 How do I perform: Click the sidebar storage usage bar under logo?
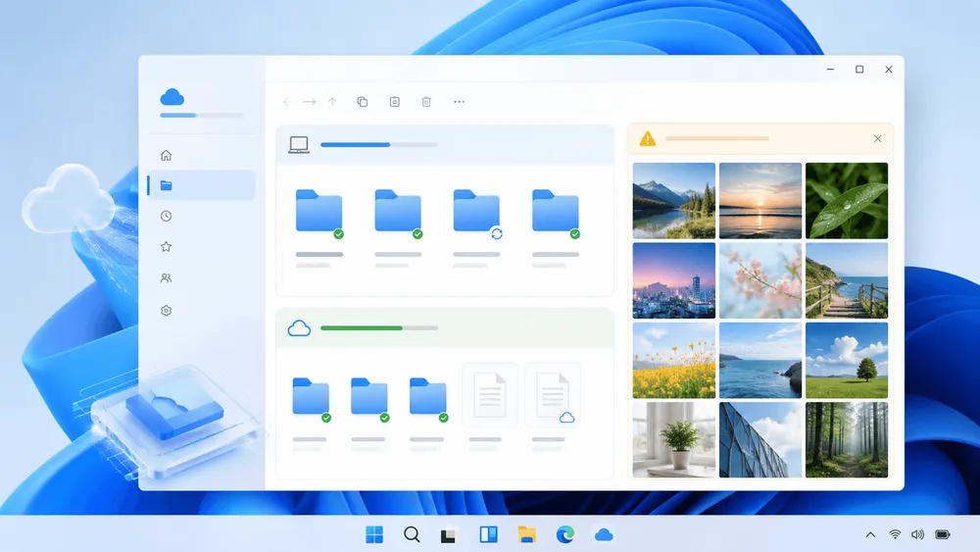coord(201,115)
